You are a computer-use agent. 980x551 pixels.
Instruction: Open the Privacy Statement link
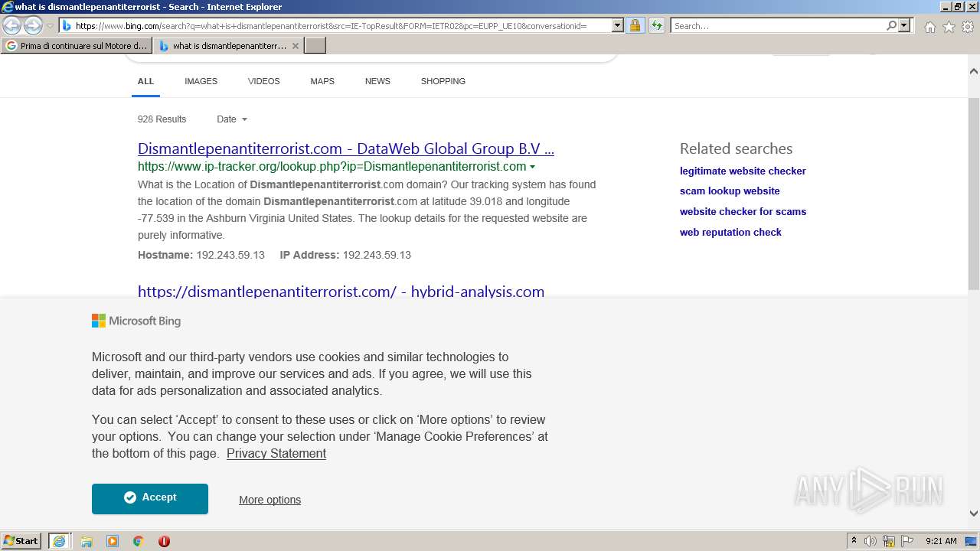coord(276,453)
